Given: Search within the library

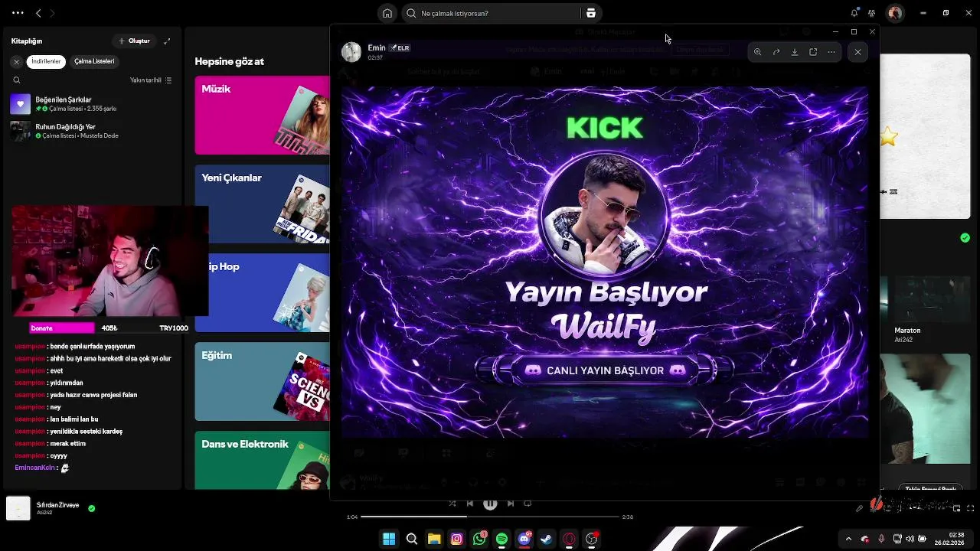Looking at the screenshot, I should [16, 80].
